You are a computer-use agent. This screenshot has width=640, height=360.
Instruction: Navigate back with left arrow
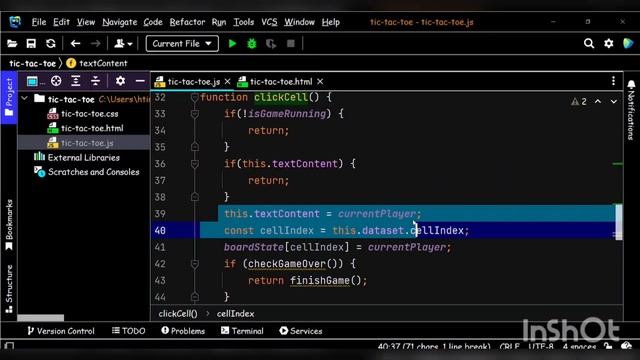click(x=75, y=44)
